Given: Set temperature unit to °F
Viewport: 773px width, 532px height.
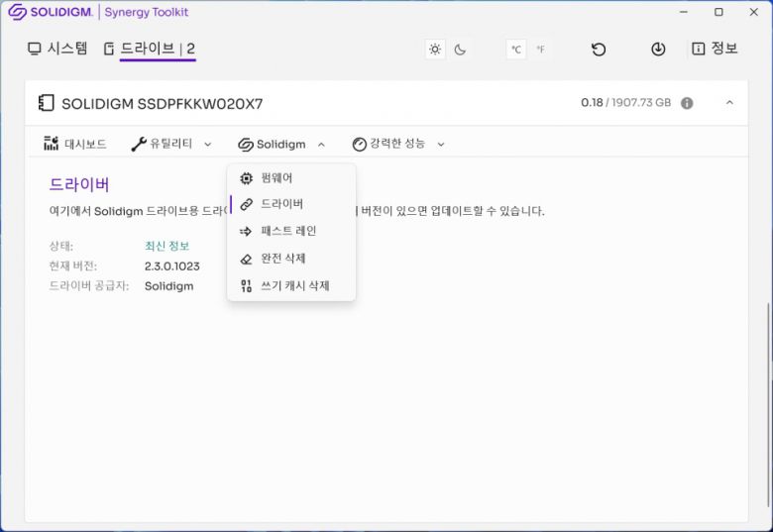Looking at the screenshot, I should pyautogui.click(x=541, y=50).
